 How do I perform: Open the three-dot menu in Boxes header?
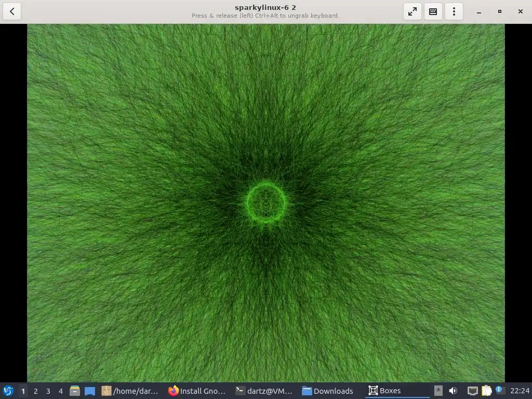pyautogui.click(x=454, y=11)
